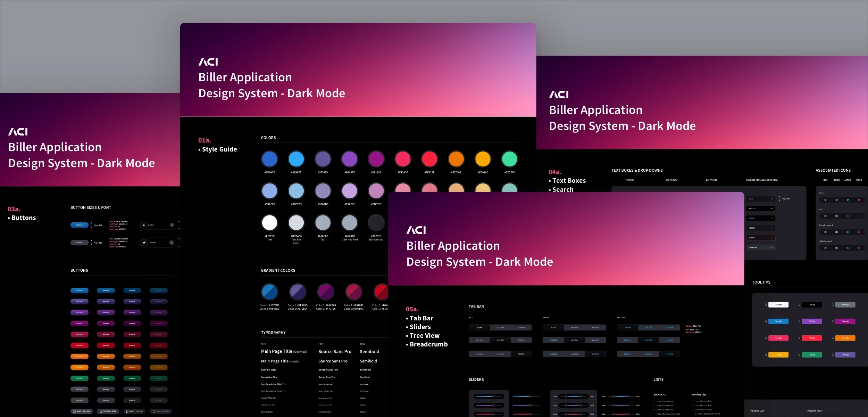
Task: Open the ERROR state dropdown
Action: pos(760,238)
